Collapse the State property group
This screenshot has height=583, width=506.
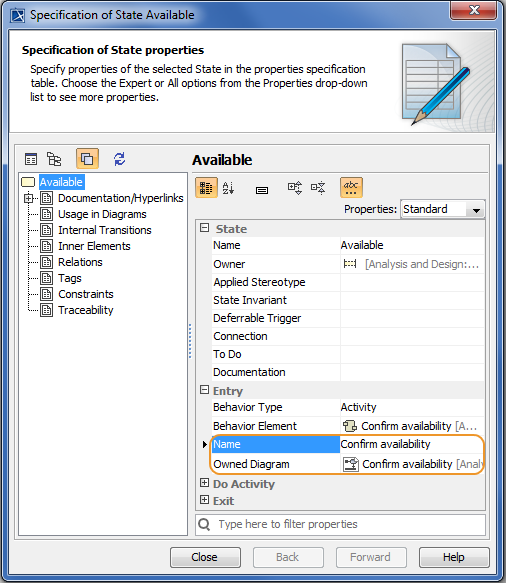[x=204, y=228]
